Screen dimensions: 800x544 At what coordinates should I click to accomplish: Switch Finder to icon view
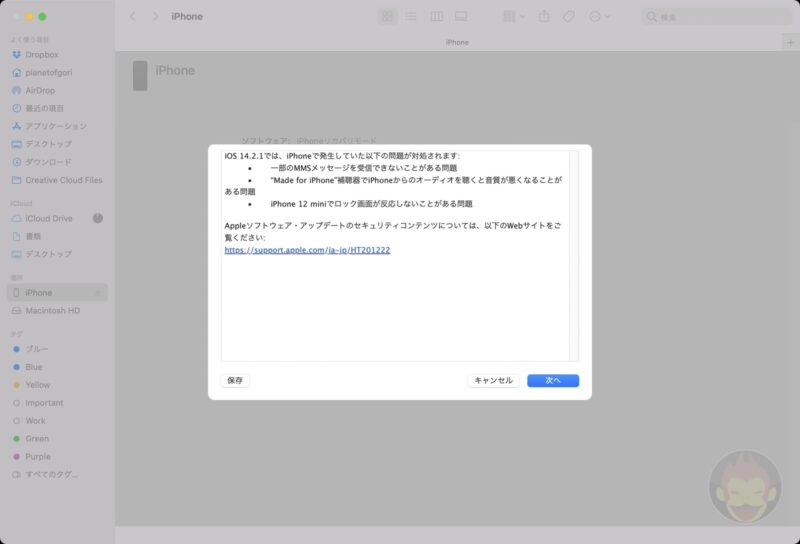[388, 17]
